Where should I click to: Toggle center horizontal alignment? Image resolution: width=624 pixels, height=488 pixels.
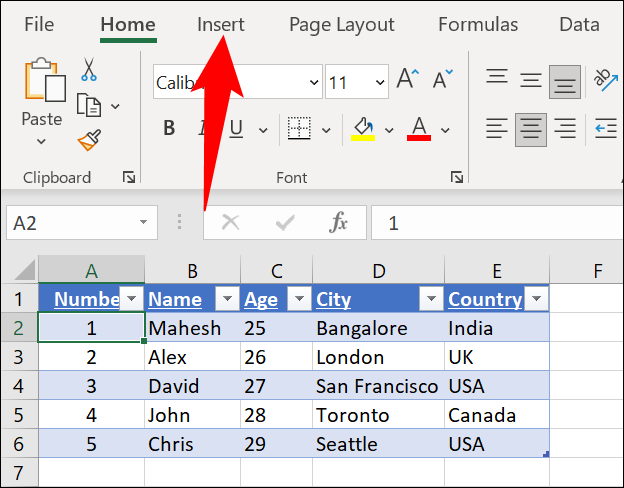tap(530, 128)
